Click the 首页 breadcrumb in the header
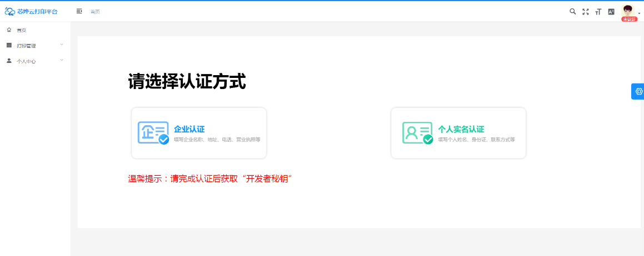This screenshot has height=256, width=644. 95,12
